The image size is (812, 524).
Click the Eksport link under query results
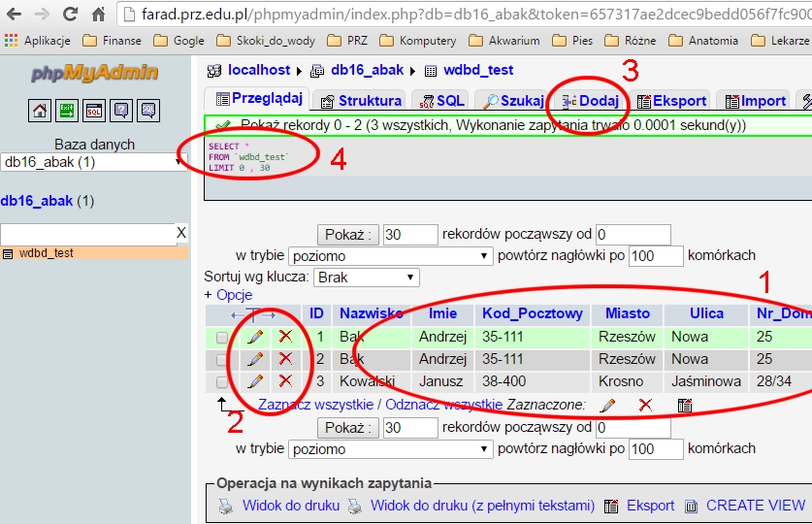650,506
